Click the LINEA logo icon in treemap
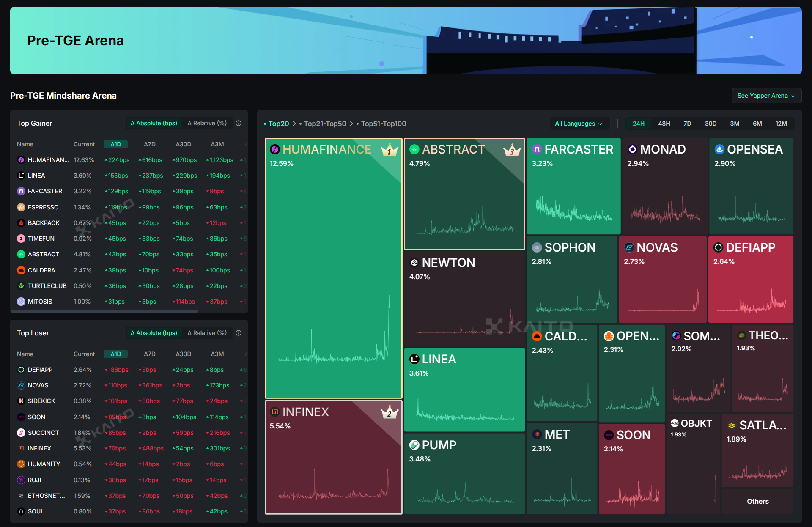The height and width of the screenshot is (527, 812). pos(414,359)
